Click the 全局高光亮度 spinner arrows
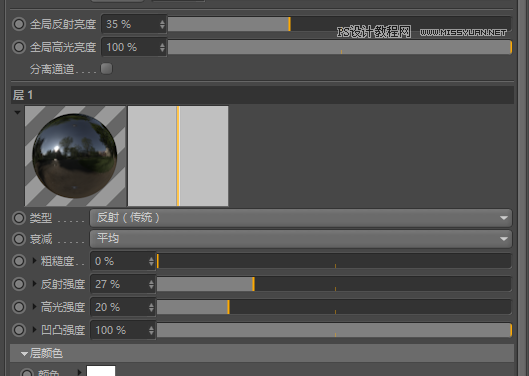The height and width of the screenshot is (376, 529). (162, 47)
